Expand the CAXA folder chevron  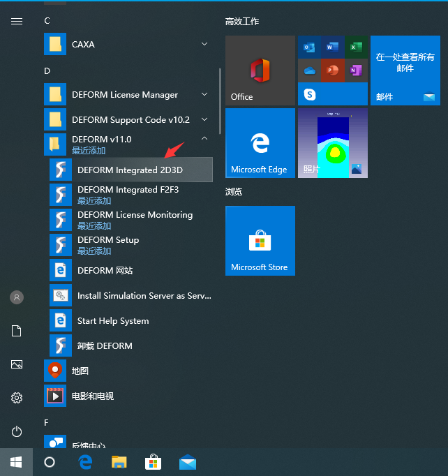tap(204, 45)
